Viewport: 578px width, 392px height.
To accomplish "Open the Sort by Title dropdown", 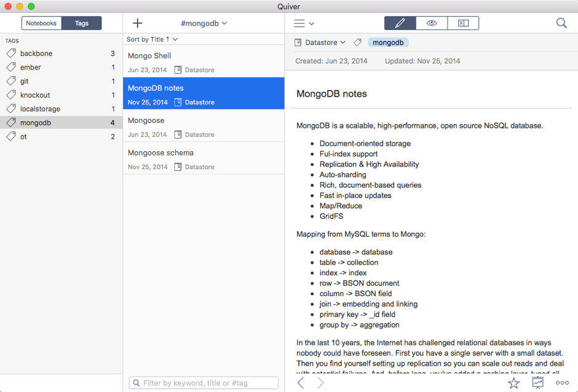I will pyautogui.click(x=152, y=39).
